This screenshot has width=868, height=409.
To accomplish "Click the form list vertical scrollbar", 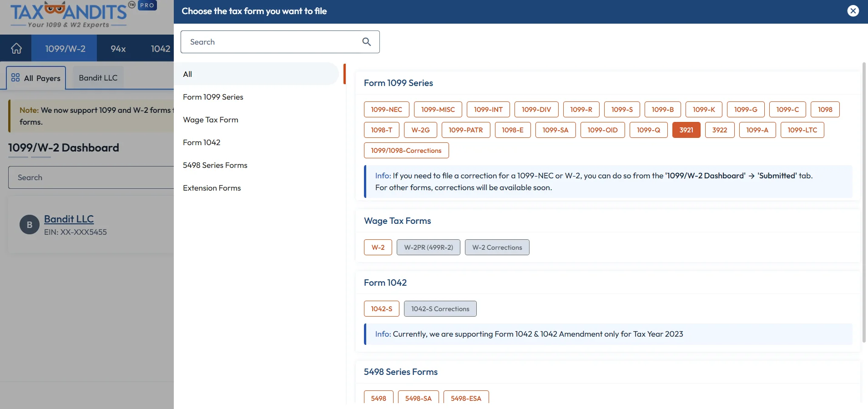I will coord(864,202).
